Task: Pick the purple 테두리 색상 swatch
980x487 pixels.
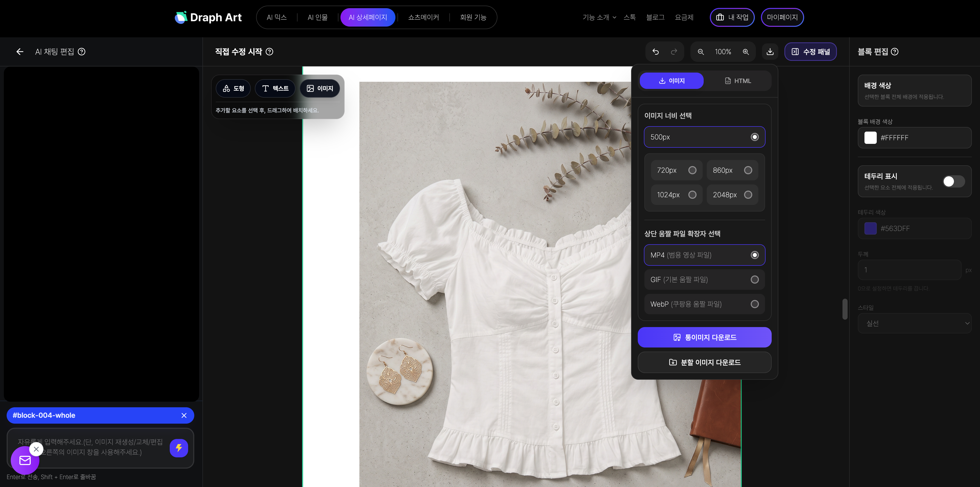Action: tap(870, 228)
